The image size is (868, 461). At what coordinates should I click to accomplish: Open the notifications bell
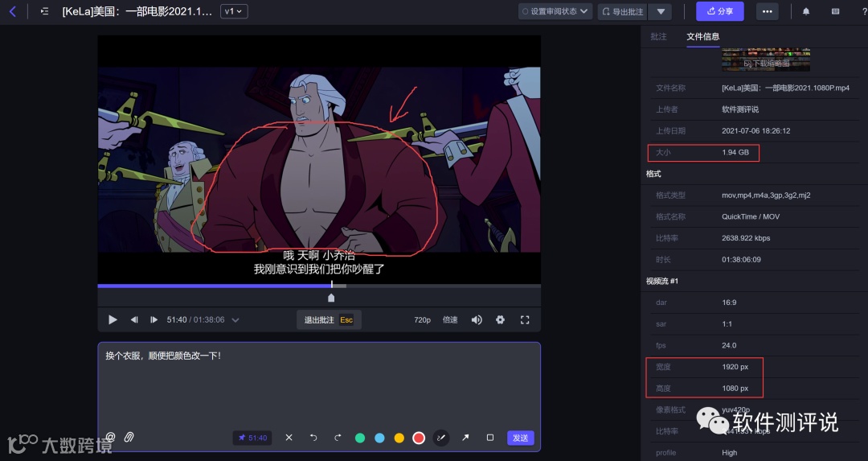[806, 11]
